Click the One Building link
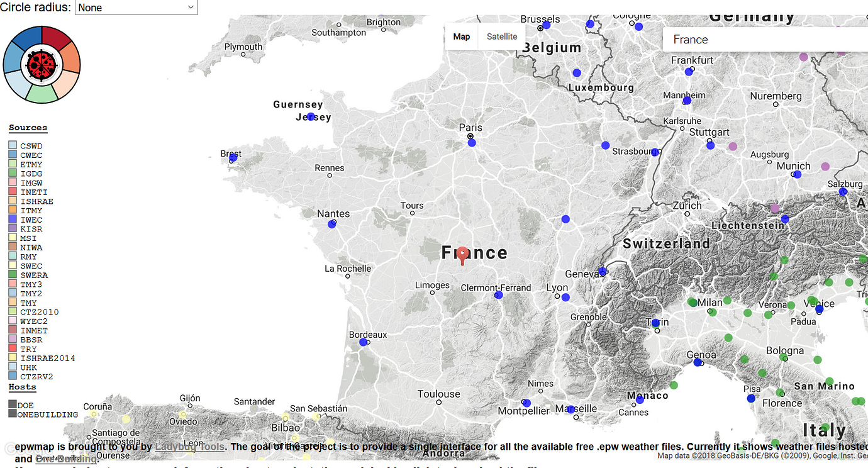Viewport: 868px width, 468px height. click(66, 459)
